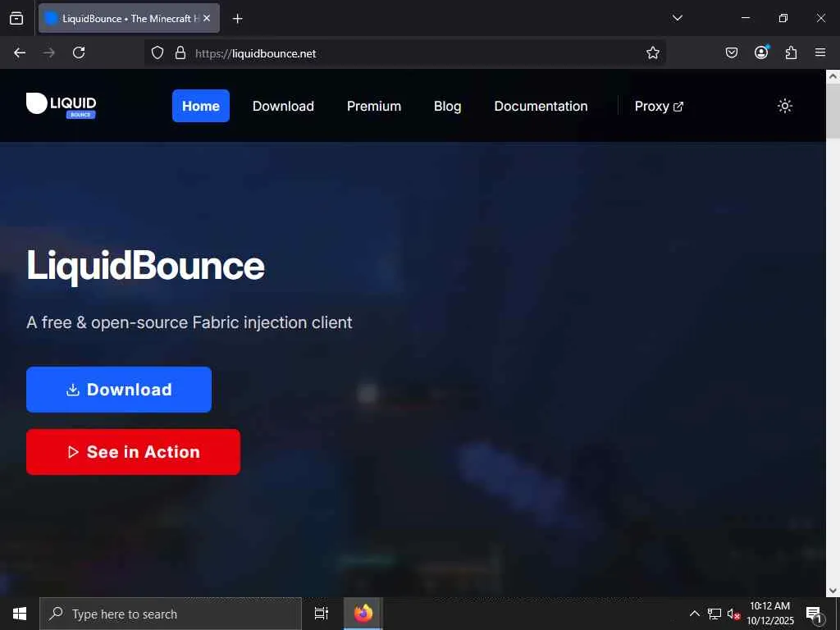Image resolution: width=840 pixels, height=630 pixels.
Task: Click the LiquidBounce logo in header
Action: click(61, 104)
